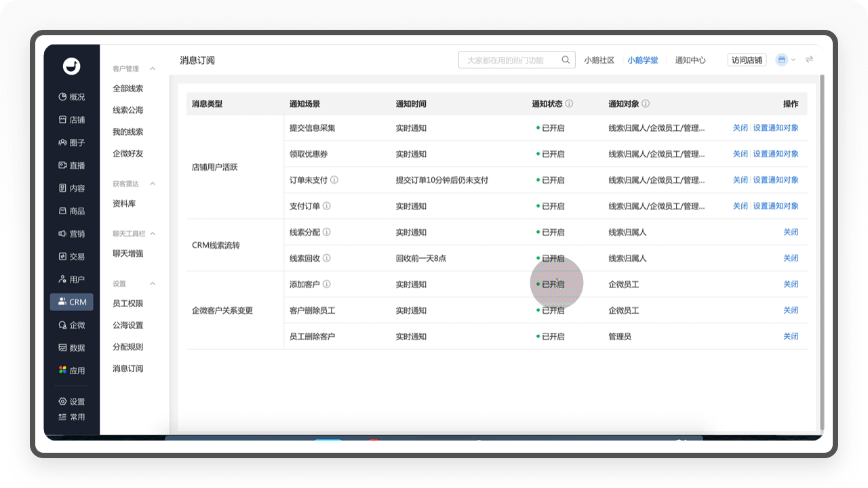868x488 pixels.
Task: Click 关闭 for 支付订单
Action: 741,206
